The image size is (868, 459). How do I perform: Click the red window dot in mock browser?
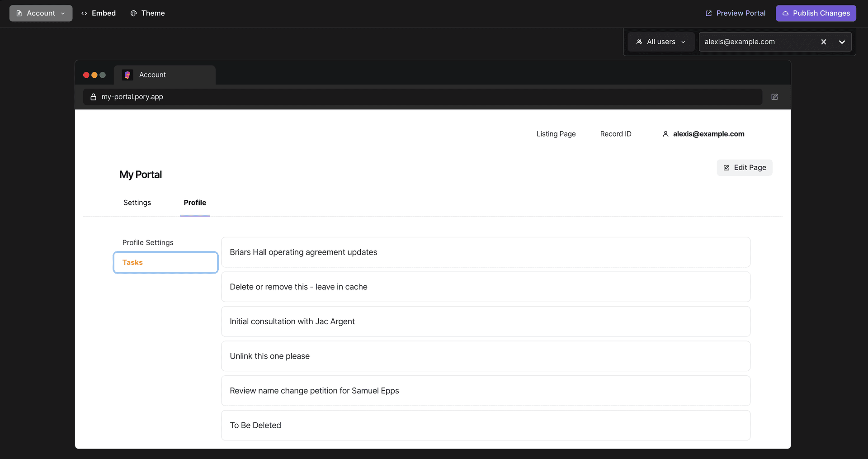[x=86, y=75]
